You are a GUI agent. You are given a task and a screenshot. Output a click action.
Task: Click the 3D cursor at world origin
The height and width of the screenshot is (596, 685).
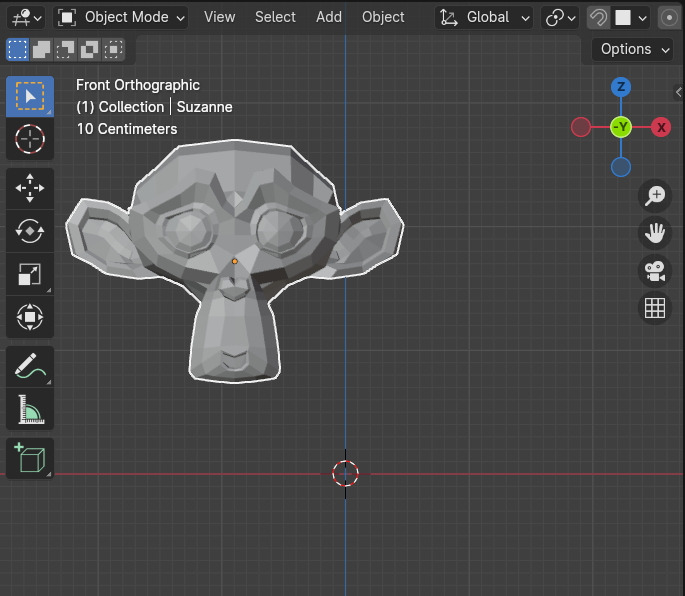345,474
